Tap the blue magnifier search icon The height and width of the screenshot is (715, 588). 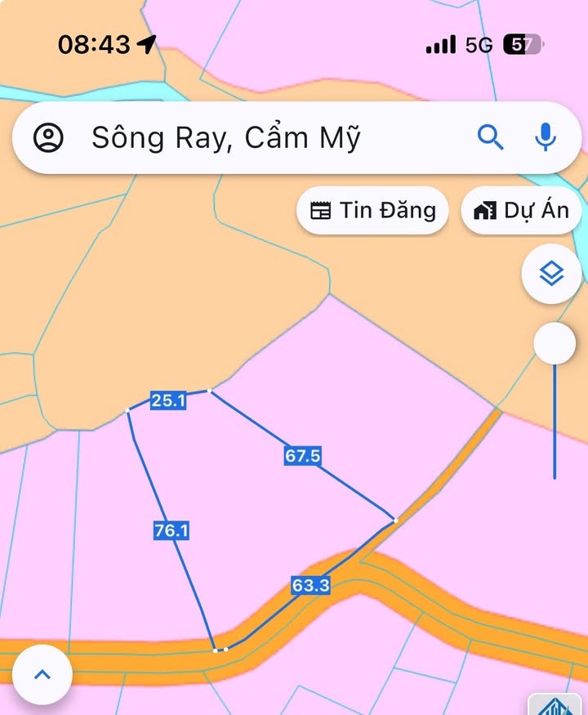pyautogui.click(x=491, y=137)
